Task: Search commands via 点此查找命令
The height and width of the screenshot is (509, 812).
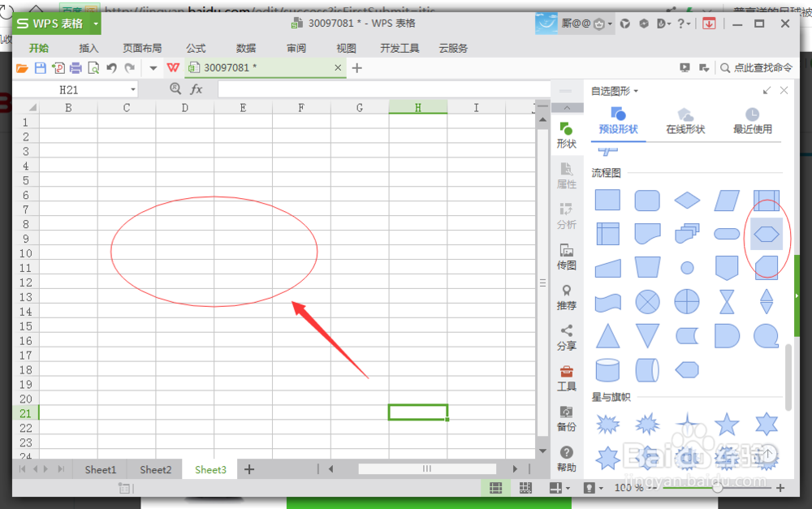Action: (757, 68)
